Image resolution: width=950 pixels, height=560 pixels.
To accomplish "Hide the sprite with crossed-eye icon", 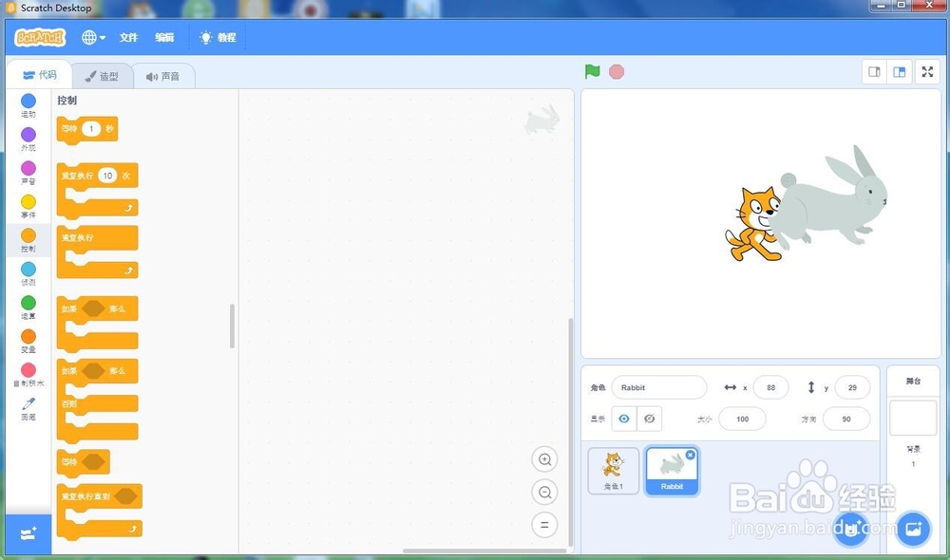I will coord(649,419).
